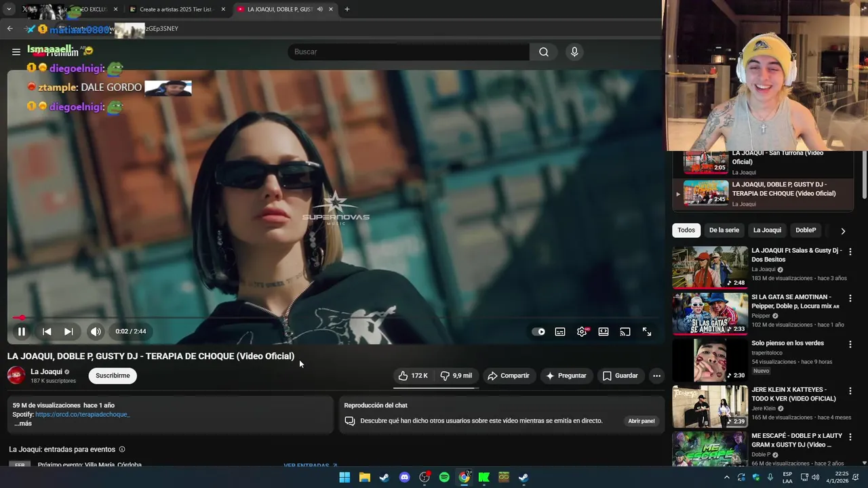Subscribe with the Suscribirme button
The width and height of the screenshot is (868, 488).
pos(113,375)
